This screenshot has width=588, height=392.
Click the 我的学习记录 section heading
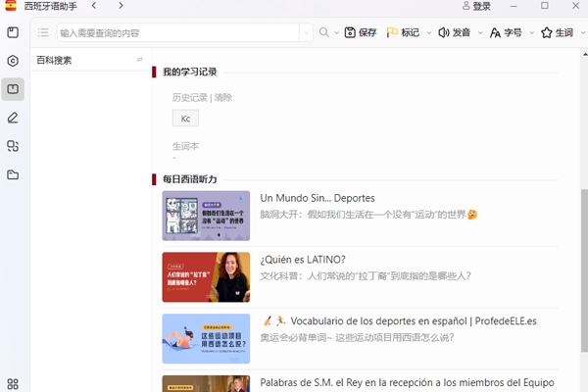point(190,72)
